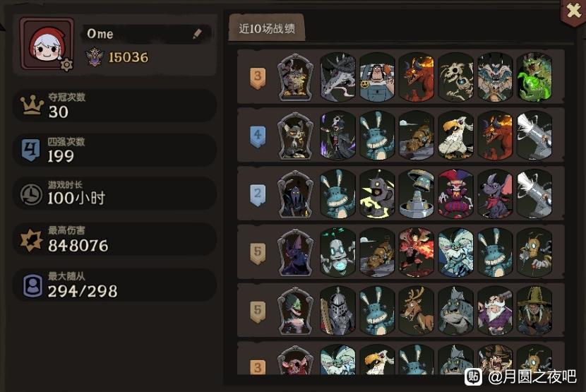Click the blue rank 2 badge
This screenshot has width=586, height=392.
tap(258, 194)
